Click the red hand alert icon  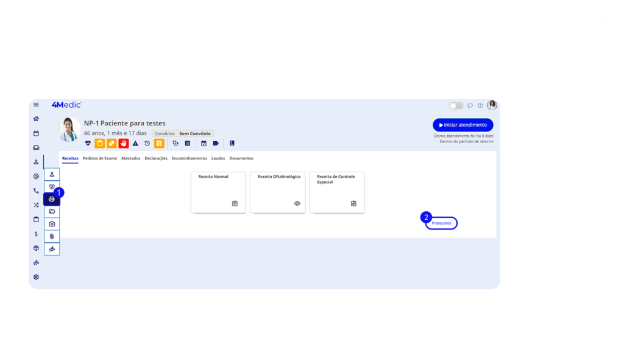coord(124,144)
